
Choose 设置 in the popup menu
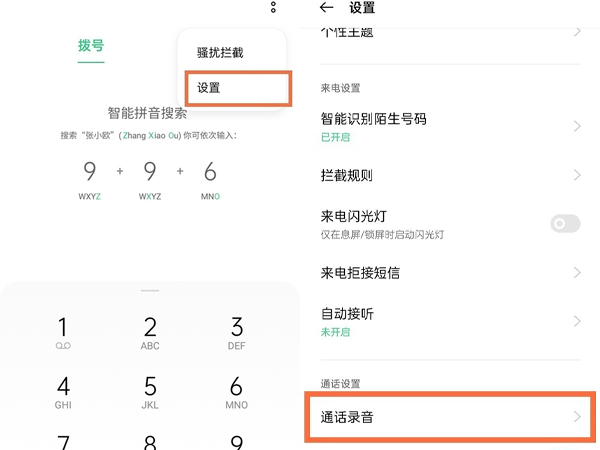pos(238,88)
